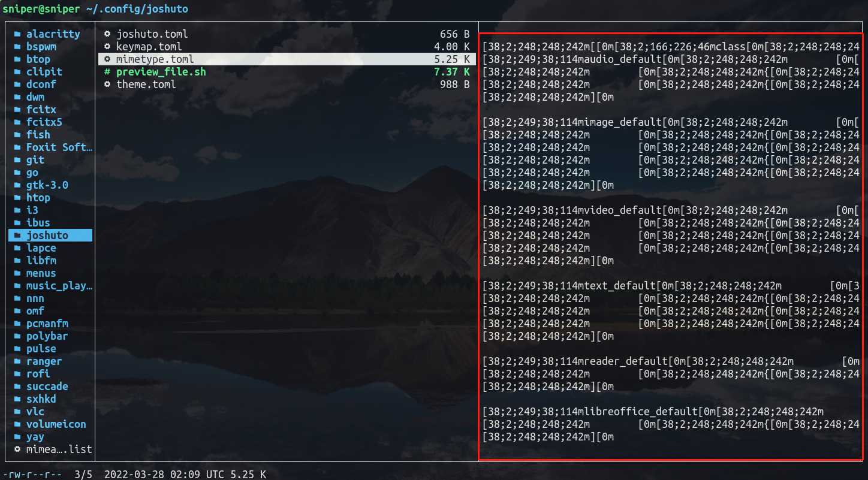
Task: Click the folder icon beside joshuto entry
Action: coord(17,236)
